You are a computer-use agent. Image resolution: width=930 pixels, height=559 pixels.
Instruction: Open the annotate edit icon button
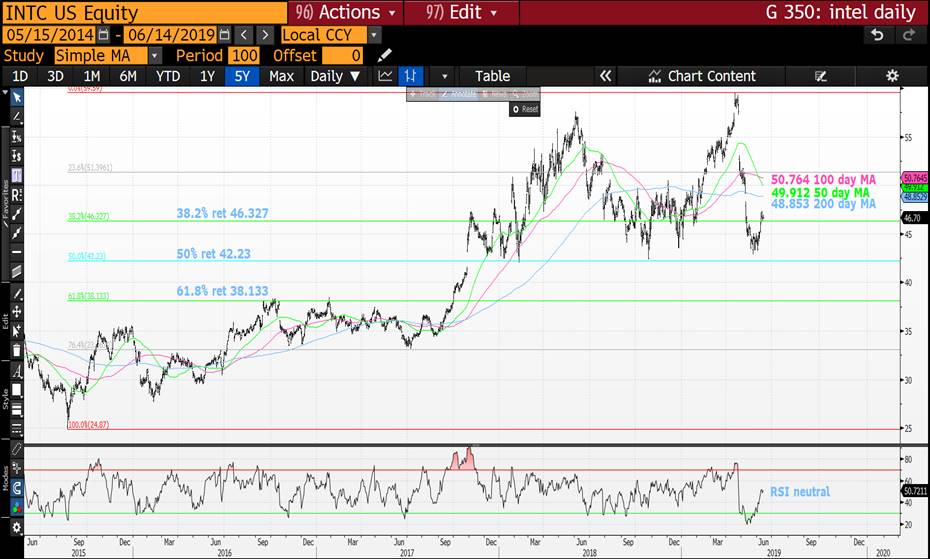(x=821, y=76)
